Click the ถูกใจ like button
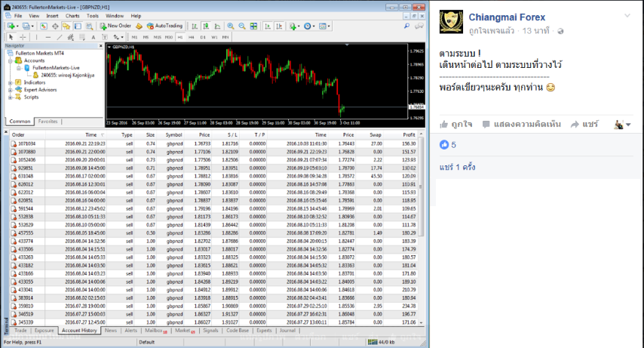This screenshot has height=348, width=644. [456, 125]
